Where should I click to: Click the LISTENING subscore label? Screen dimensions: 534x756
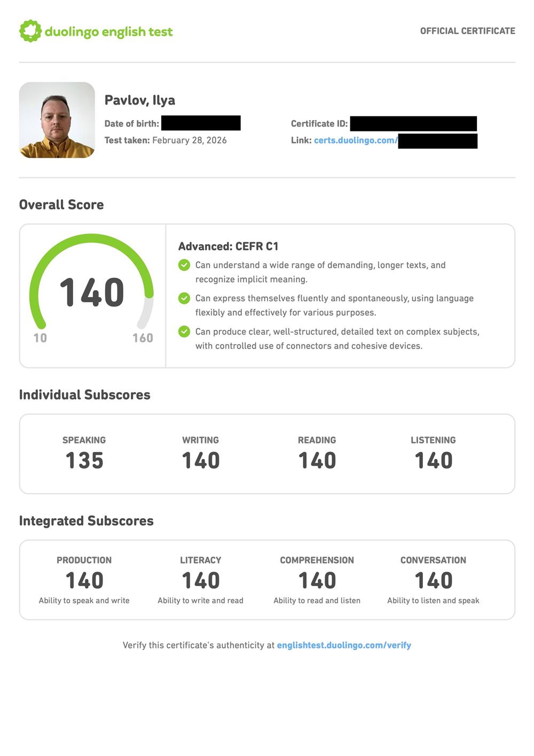coord(434,440)
